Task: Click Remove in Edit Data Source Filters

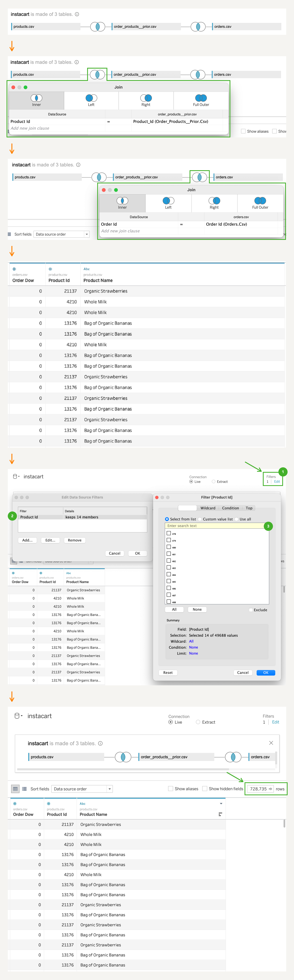Action: point(75,540)
